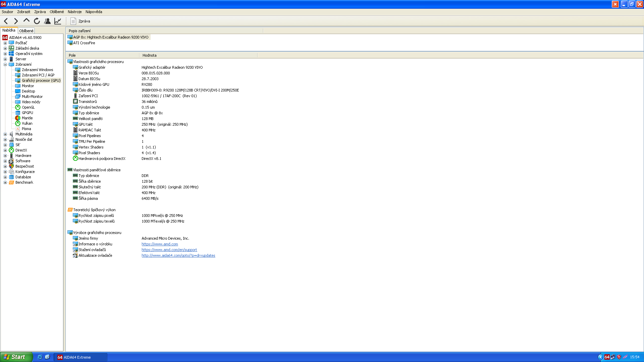The image size is (644, 362).
Task: Click the Zpráva report button
Action: point(80,21)
